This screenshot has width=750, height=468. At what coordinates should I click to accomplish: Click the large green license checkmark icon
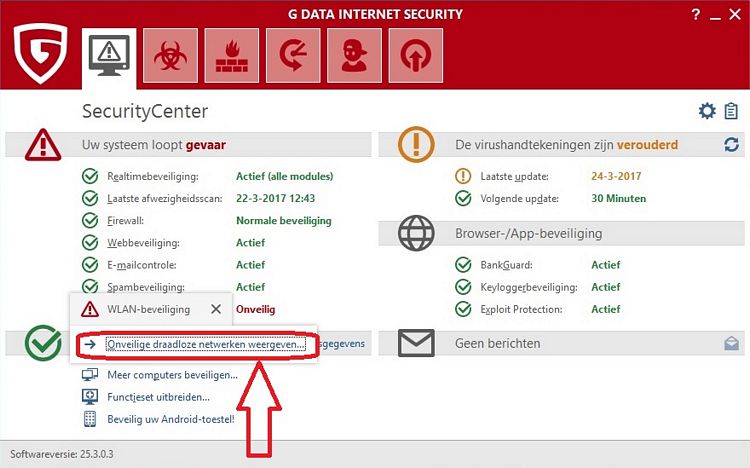43,343
